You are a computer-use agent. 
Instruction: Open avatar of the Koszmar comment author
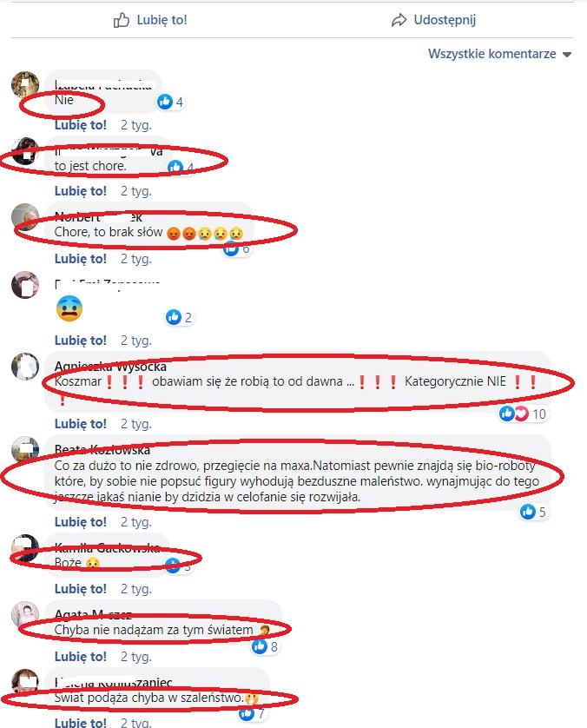(25, 367)
